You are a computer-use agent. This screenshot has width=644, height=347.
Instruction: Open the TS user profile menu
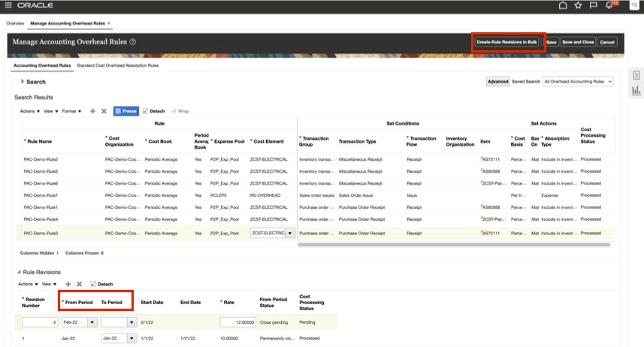pos(634,5)
